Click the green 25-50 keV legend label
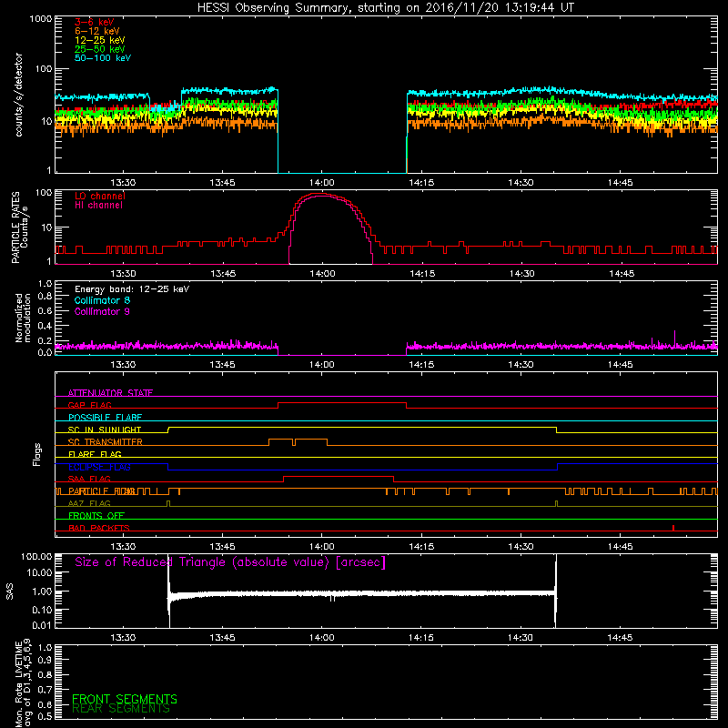 pyautogui.click(x=100, y=49)
